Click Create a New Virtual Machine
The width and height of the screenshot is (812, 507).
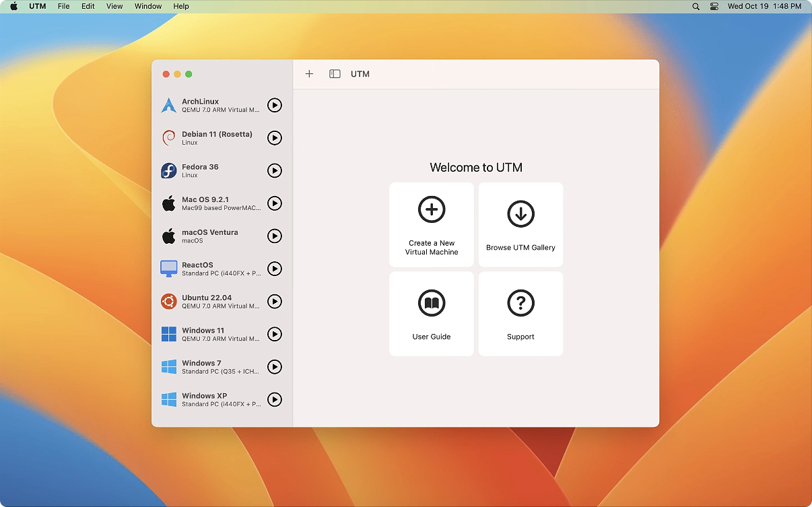click(x=432, y=225)
